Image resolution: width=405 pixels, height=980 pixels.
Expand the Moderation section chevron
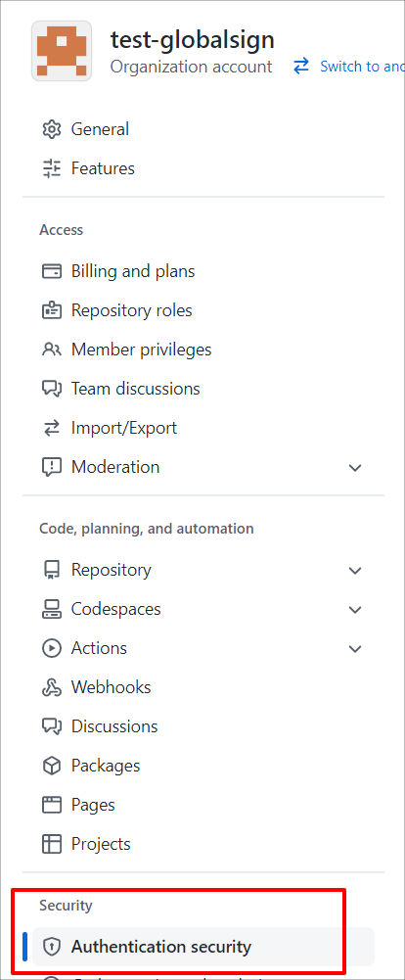click(355, 468)
